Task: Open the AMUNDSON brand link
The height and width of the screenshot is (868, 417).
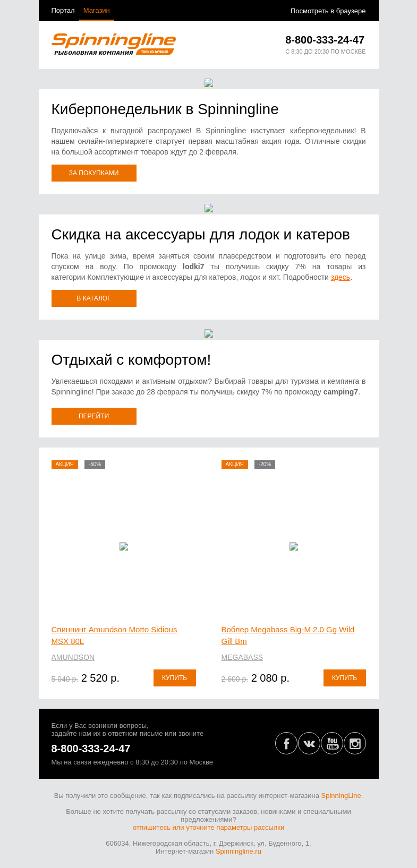Action: pyautogui.click(x=73, y=657)
